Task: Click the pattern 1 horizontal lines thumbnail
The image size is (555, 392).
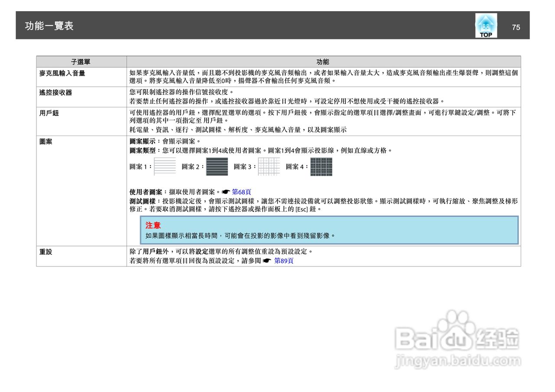Action: click(165, 166)
